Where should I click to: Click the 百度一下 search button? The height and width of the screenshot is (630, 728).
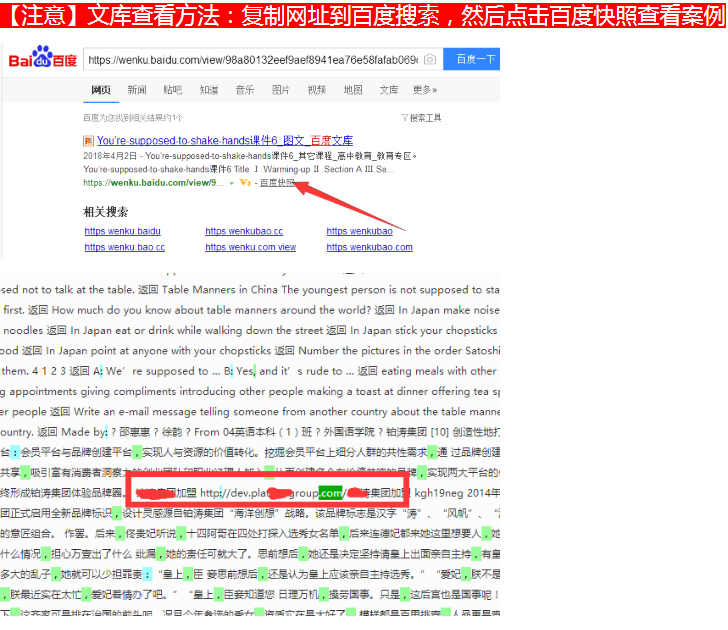tap(471, 59)
